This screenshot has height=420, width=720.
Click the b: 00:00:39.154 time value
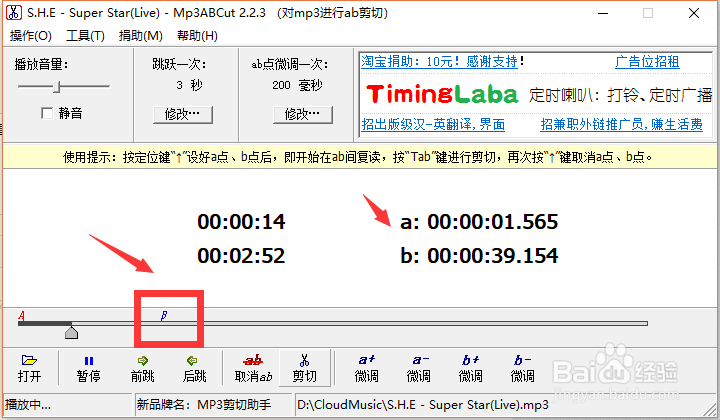(x=479, y=256)
